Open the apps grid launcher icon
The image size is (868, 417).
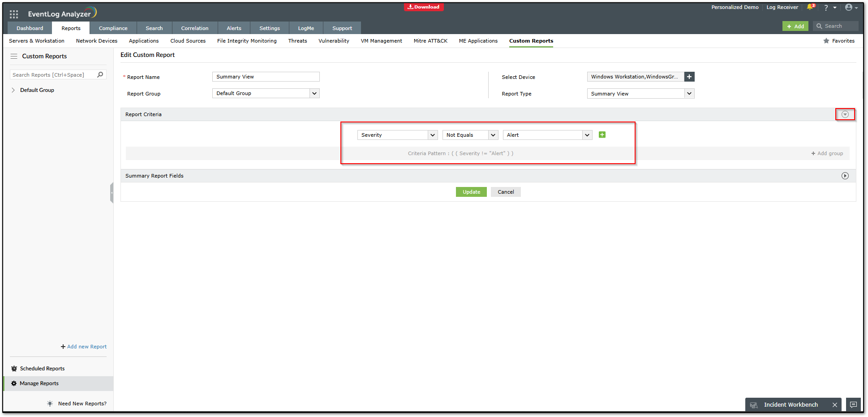coord(14,14)
